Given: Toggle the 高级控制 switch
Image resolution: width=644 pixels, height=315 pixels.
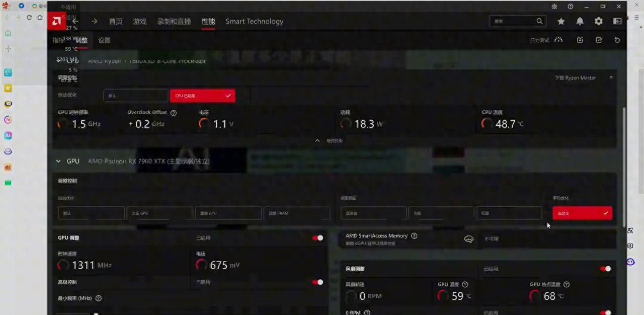Looking at the screenshot, I should tap(318, 282).
